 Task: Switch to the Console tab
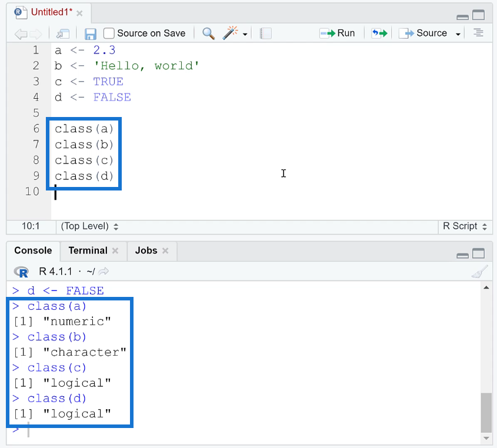click(33, 250)
